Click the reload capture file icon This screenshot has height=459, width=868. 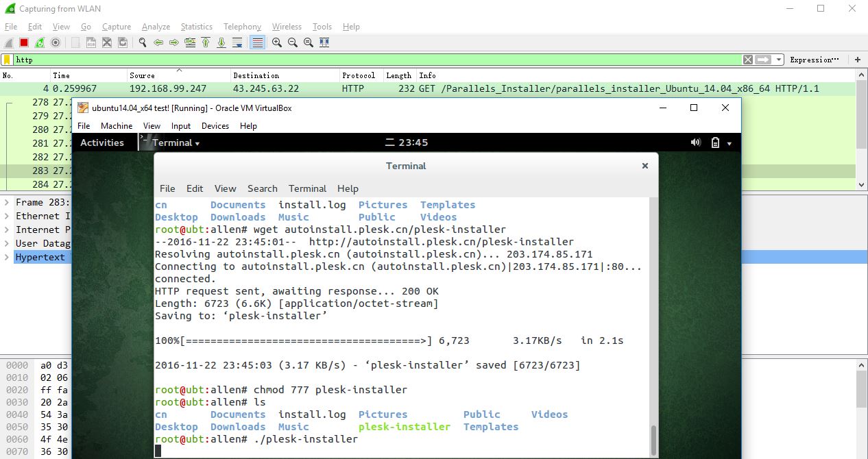coord(122,42)
